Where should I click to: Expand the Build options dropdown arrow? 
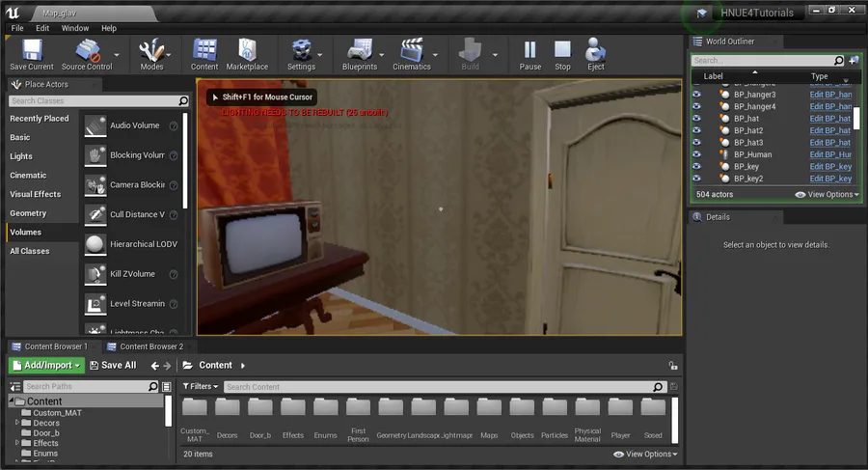[495, 55]
